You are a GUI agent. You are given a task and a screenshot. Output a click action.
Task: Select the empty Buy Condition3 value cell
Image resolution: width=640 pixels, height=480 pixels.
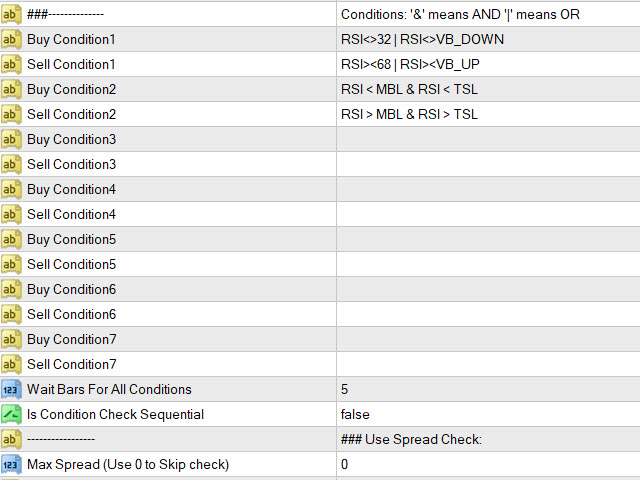click(487, 139)
